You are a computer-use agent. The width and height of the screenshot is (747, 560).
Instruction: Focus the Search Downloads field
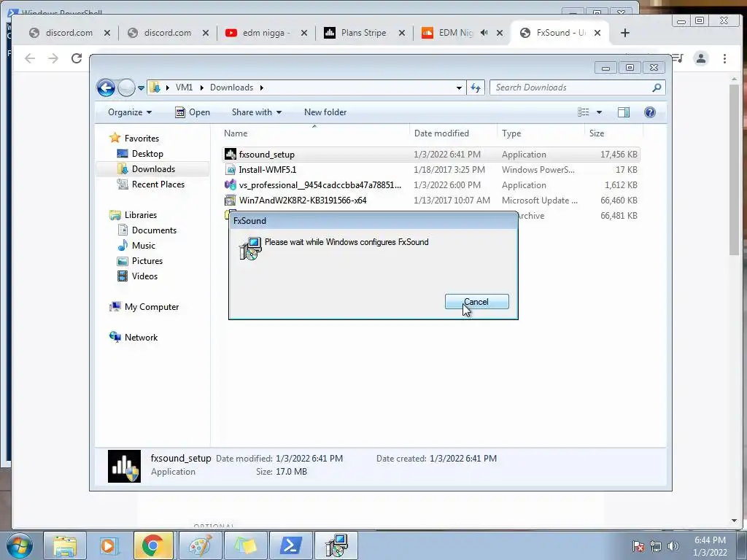569,87
